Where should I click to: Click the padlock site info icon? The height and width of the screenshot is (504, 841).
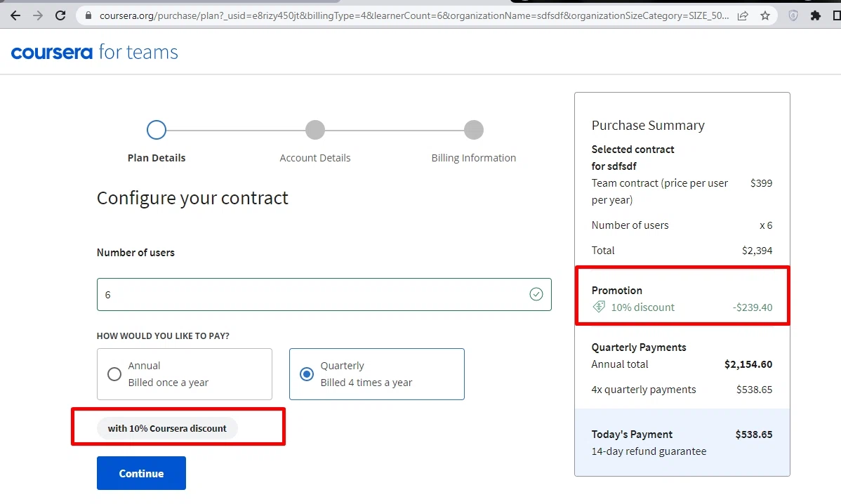87,15
